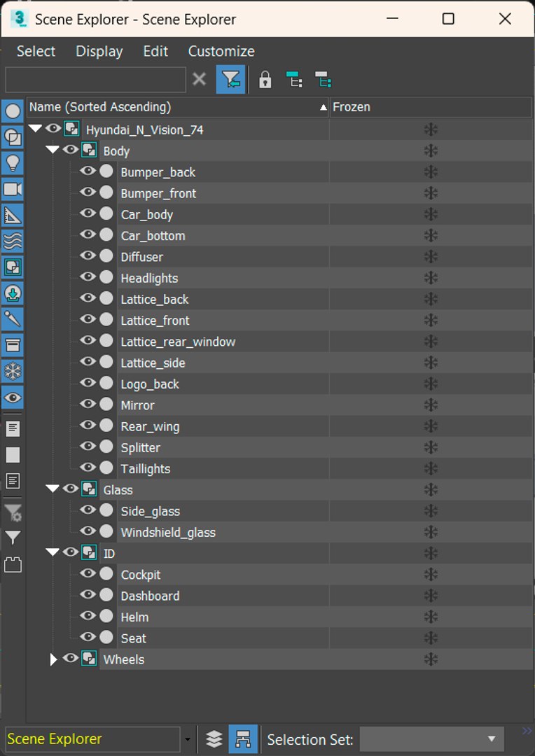Click Splitter object color circle

[106, 447]
